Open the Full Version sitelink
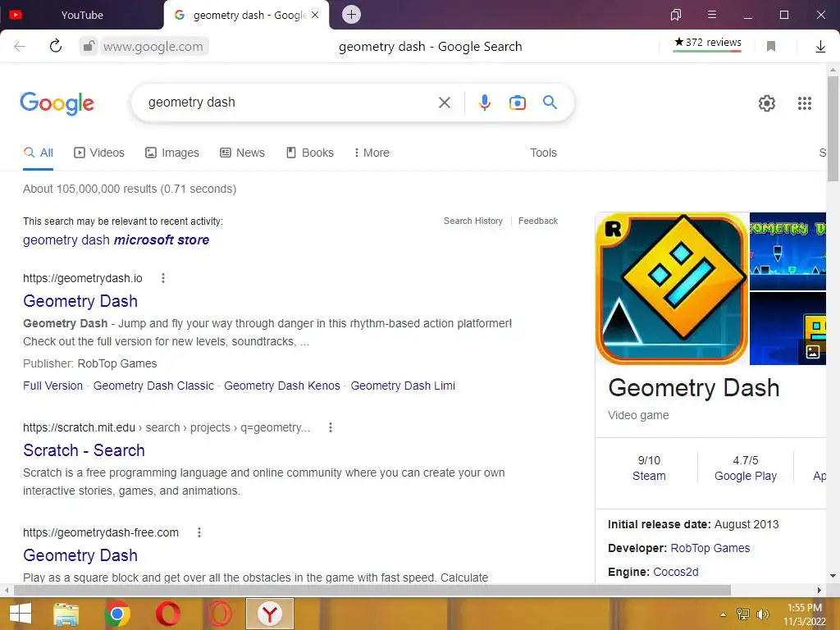 [x=53, y=386]
